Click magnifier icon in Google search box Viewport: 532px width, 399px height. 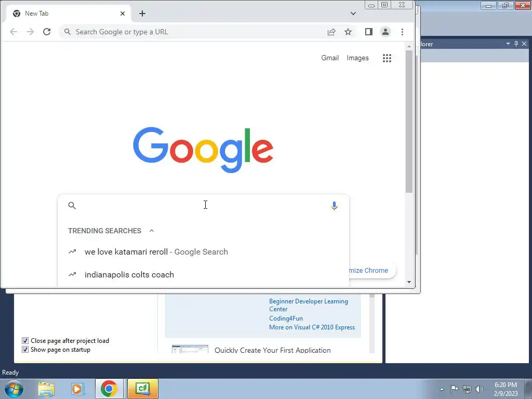pos(72,206)
